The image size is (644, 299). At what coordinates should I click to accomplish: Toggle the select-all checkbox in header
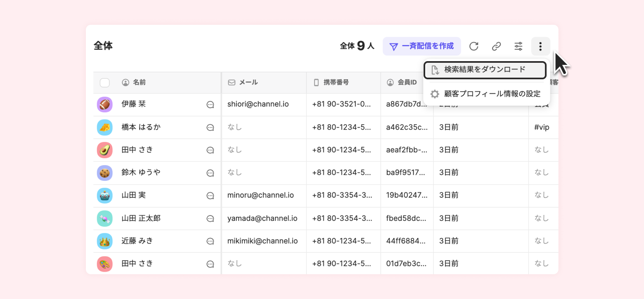tap(105, 83)
